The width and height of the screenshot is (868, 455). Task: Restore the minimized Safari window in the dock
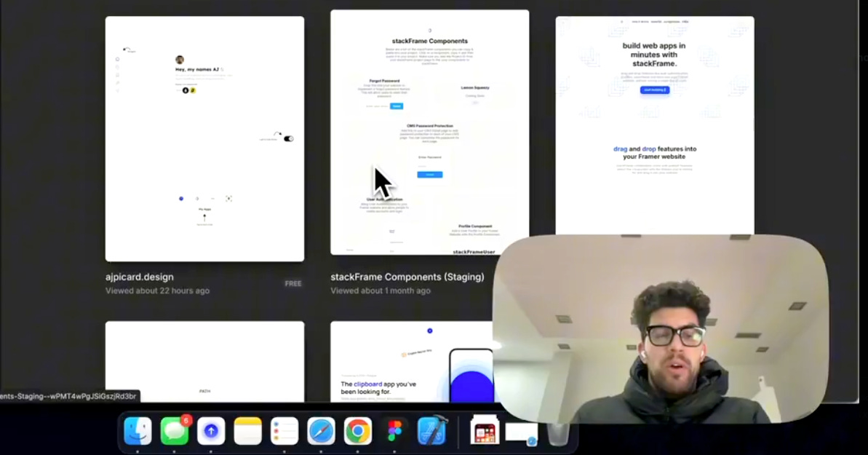point(522,433)
